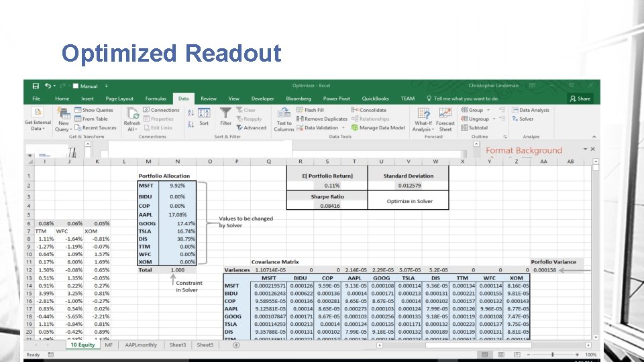Open the File tab

pos(36,99)
